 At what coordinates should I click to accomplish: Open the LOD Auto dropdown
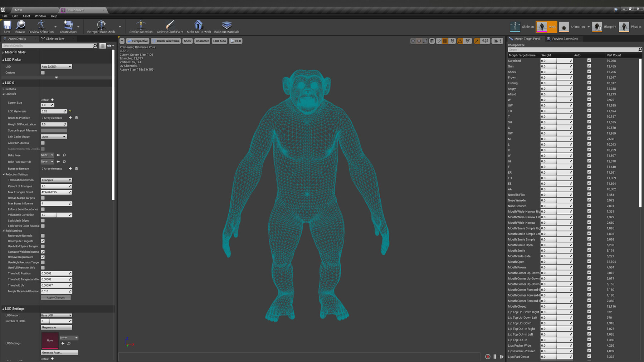coord(219,41)
